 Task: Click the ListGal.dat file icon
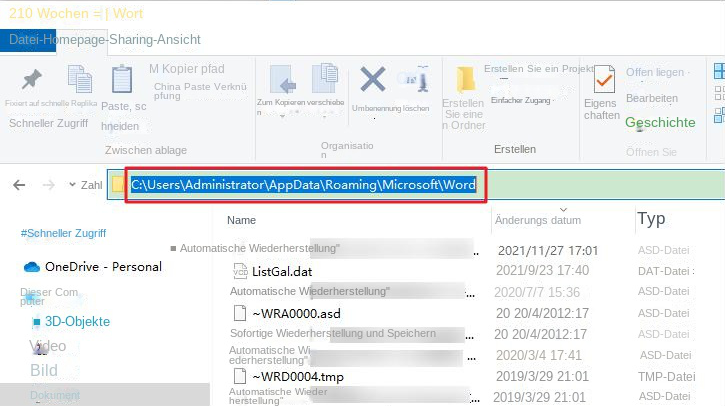click(240, 271)
